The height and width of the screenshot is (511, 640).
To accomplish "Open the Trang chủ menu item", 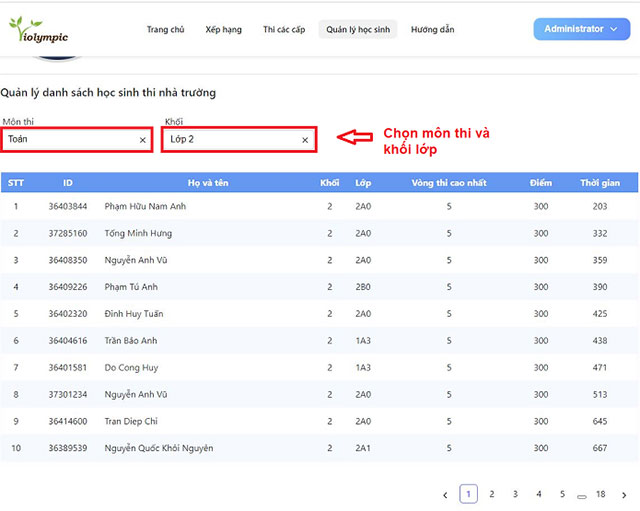I will tap(165, 30).
